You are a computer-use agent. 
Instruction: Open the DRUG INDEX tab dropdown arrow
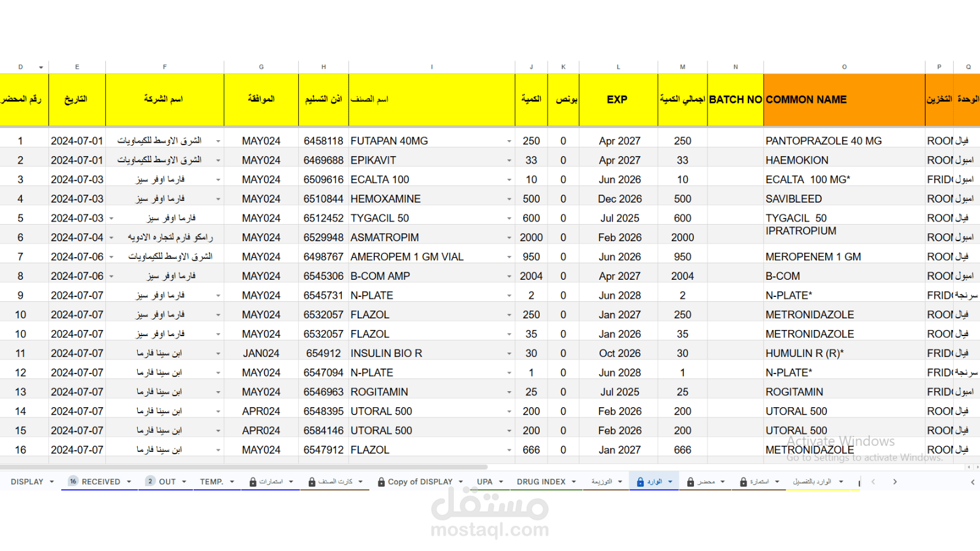coord(574,482)
